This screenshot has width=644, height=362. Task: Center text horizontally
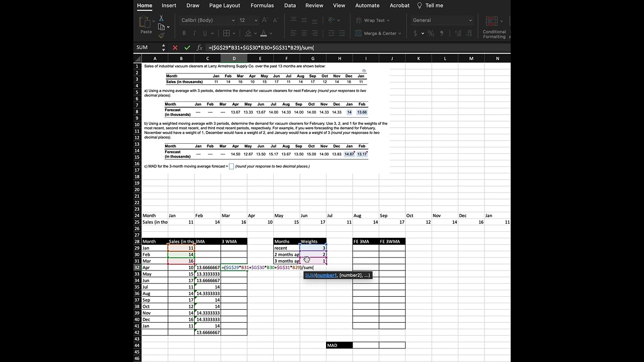[304, 33]
